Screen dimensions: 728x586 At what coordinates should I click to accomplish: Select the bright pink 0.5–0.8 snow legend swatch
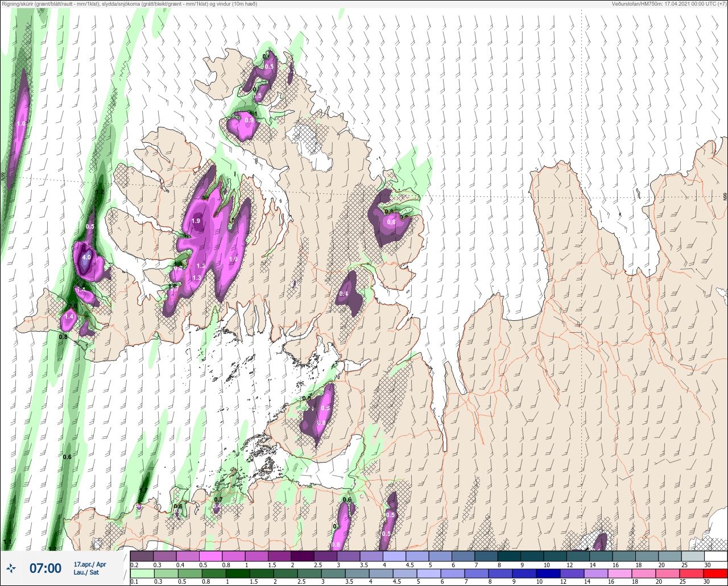[x=211, y=556]
